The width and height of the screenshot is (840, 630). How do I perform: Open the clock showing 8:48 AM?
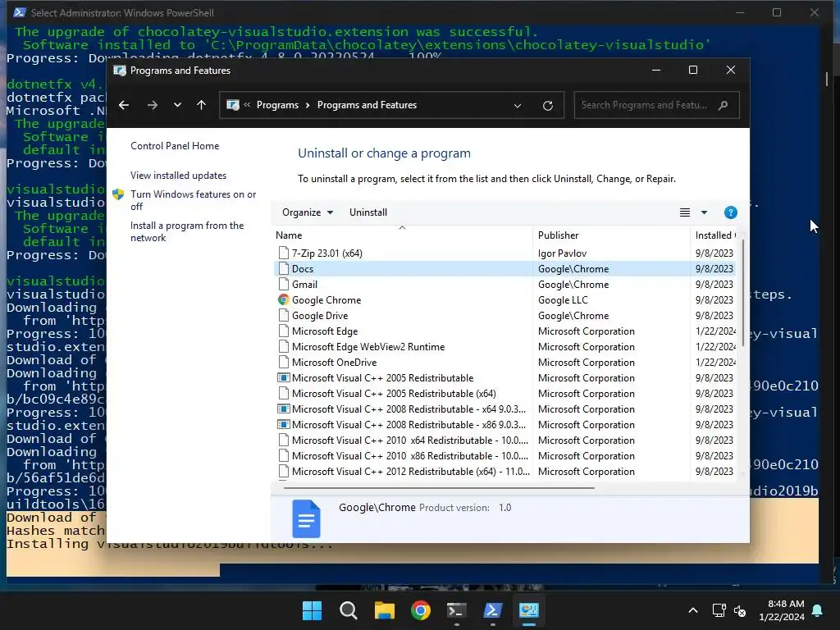click(782, 610)
